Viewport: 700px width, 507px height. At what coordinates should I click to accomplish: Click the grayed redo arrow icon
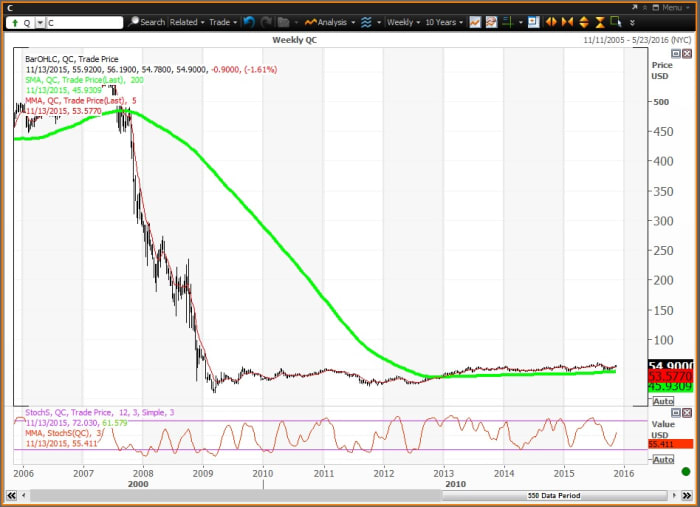[266, 22]
